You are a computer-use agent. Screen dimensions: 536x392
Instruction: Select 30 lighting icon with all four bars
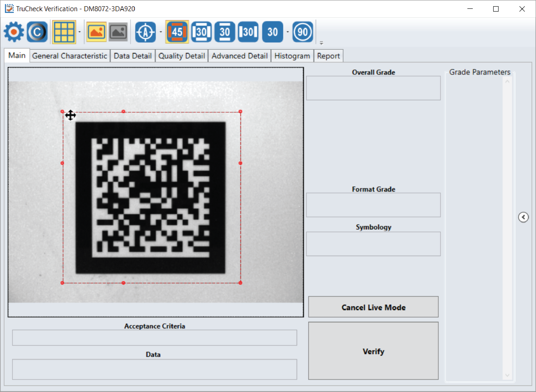tap(201, 32)
